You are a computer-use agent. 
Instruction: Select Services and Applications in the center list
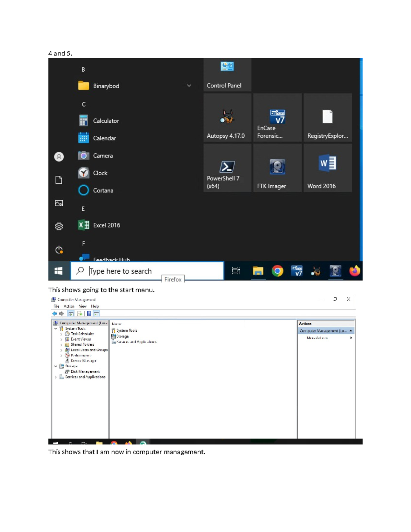click(134, 342)
